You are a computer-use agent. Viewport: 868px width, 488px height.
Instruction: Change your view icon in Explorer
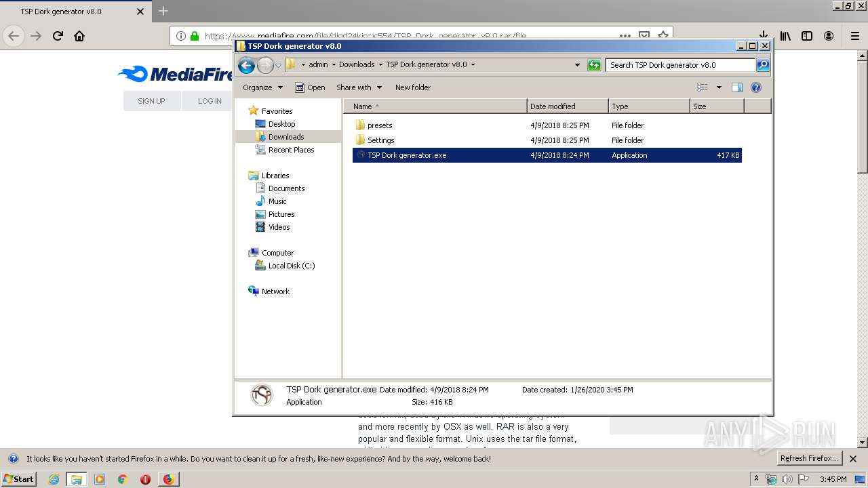point(703,87)
